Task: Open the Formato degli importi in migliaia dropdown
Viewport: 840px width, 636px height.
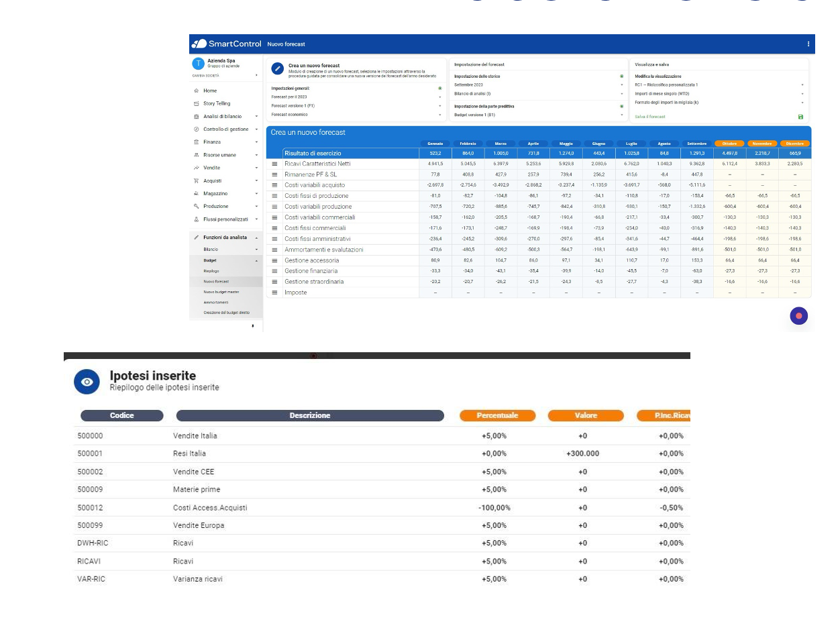Action: [x=719, y=103]
